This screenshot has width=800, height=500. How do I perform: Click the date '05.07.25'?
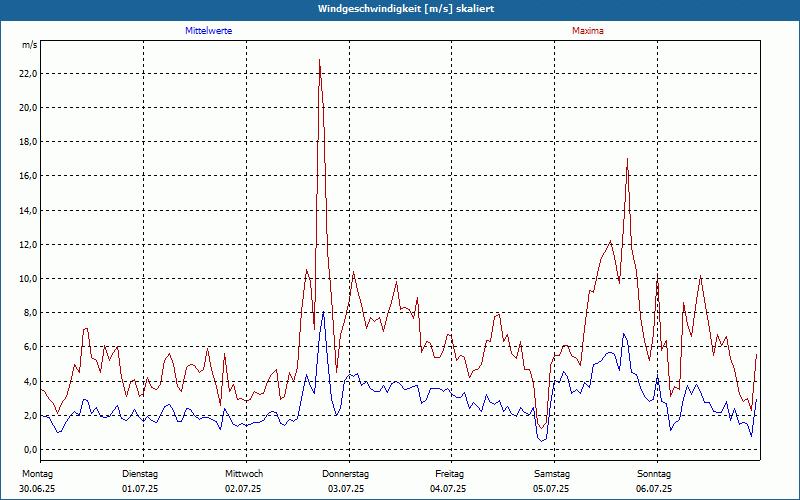coord(551,489)
